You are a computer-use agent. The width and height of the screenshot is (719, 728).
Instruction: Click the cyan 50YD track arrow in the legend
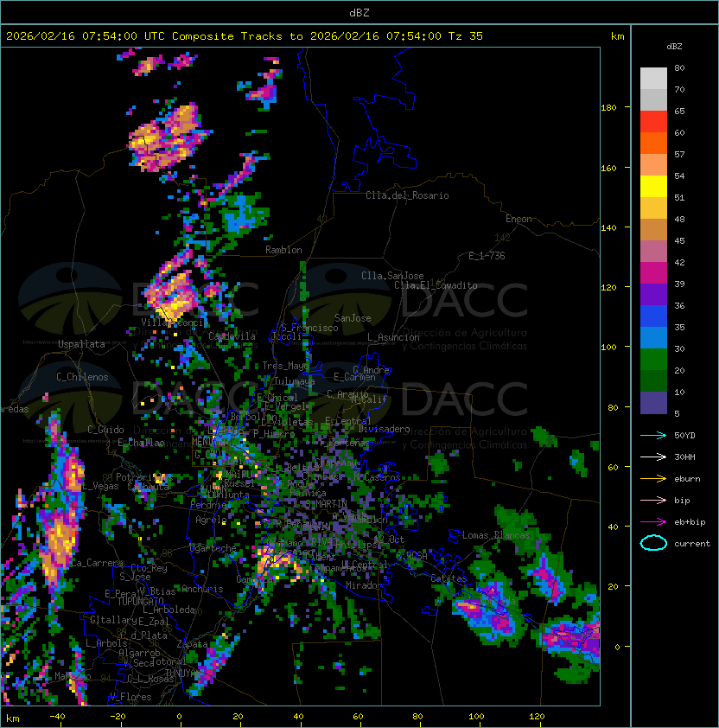[x=653, y=436]
